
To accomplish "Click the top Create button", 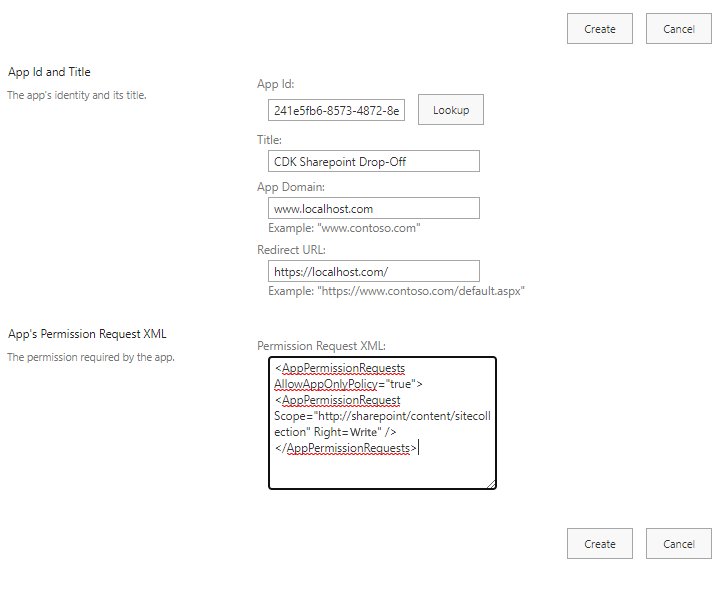I will (599, 29).
